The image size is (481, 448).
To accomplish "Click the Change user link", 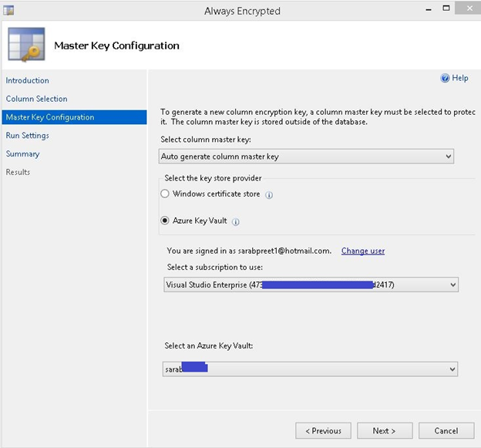I will pos(363,251).
